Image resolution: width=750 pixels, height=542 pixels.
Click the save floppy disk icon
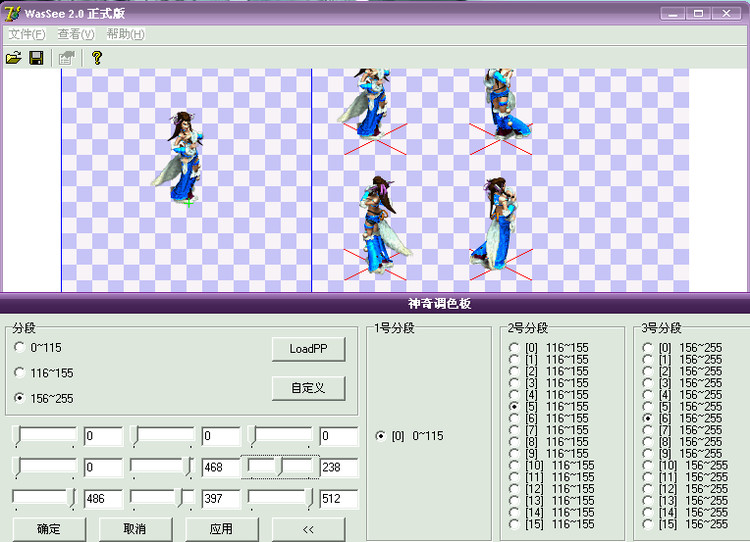click(36, 58)
